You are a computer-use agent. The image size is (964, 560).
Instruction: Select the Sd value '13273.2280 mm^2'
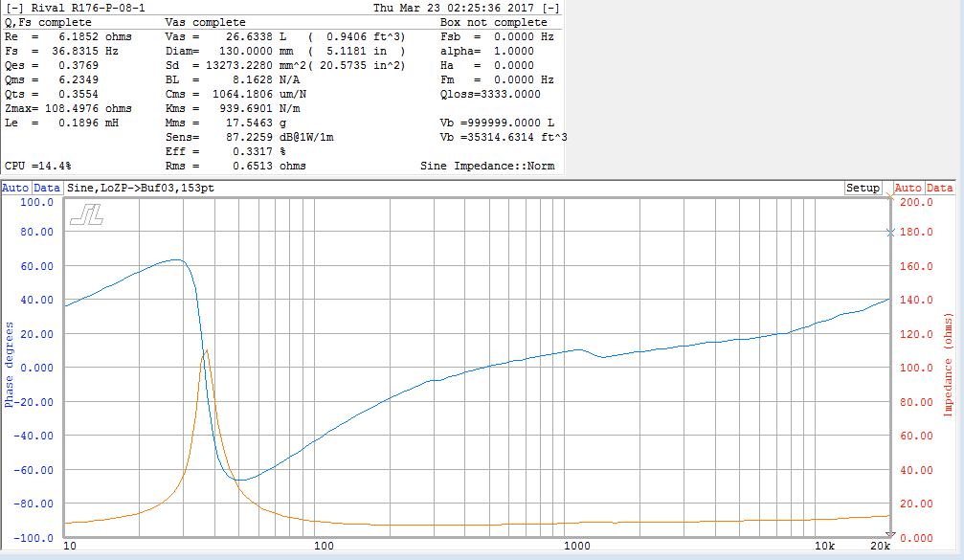256,65
